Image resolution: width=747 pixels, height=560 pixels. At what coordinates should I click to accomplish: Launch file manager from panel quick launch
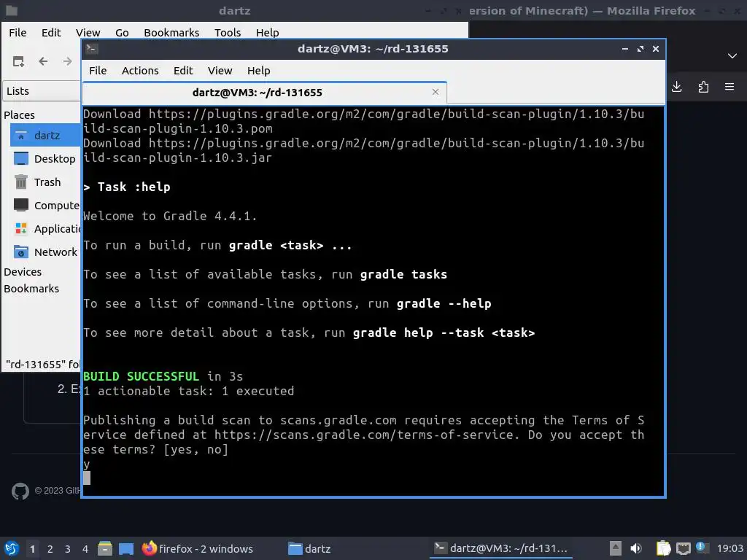click(105, 548)
